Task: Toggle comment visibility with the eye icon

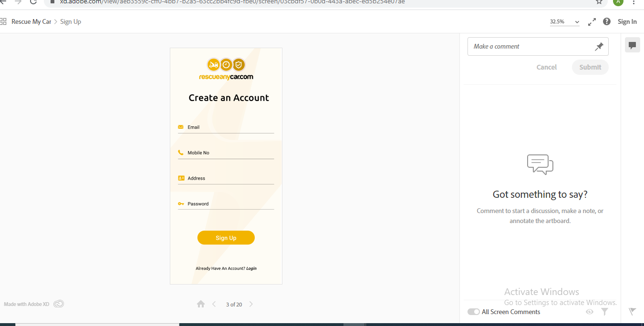Action: 590,312
